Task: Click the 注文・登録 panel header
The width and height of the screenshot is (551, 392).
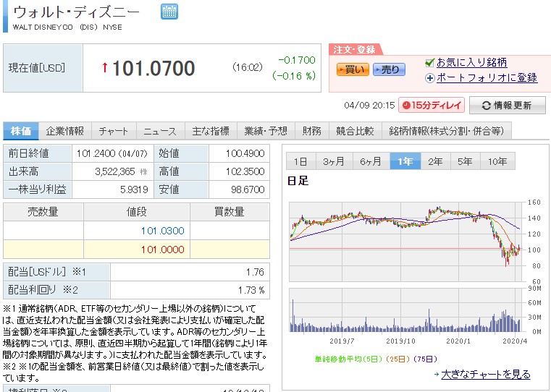Action: [x=354, y=49]
